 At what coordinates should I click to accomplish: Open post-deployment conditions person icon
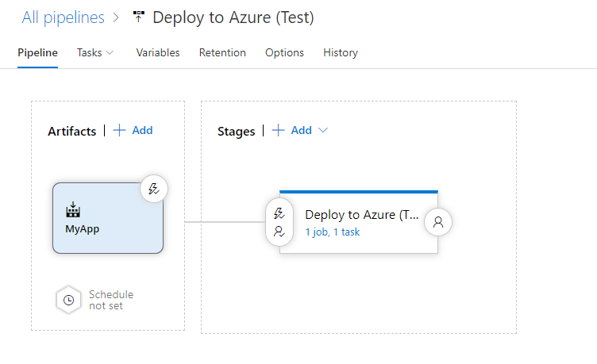coord(437,222)
